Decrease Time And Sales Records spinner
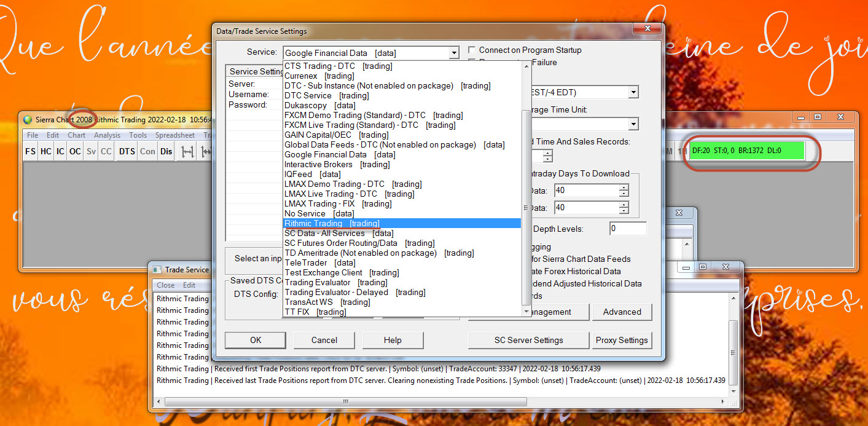Viewport: 868px width, 426px height. [x=547, y=159]
